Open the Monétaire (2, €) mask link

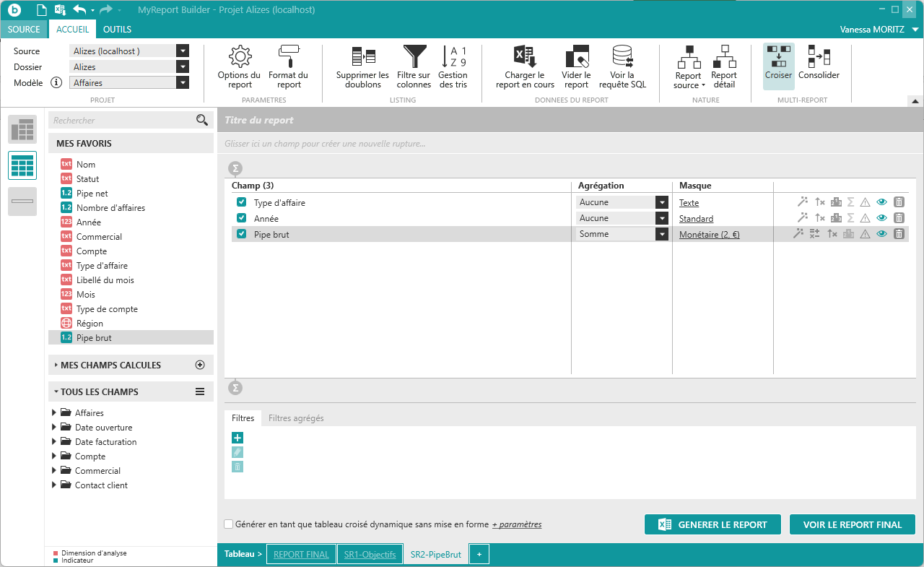(x=709, y=235)
